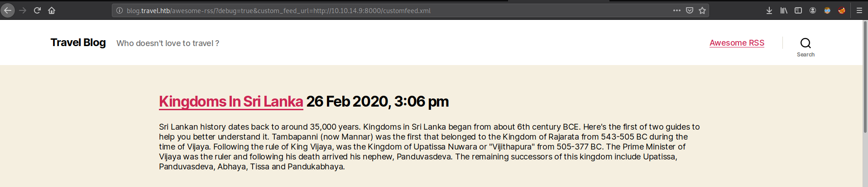Image resolution: width=868 pixels, height=187 pixels.
Task: Go back to the previous page
Action: tap(8, 10)
